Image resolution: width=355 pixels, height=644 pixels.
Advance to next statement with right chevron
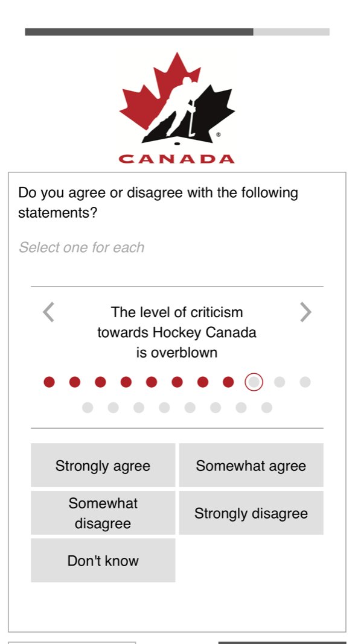point(305,312)
